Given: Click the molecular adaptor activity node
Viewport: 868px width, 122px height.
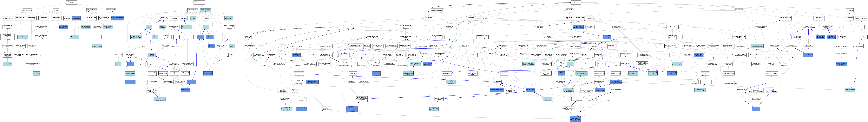Looking at the screenshot, I should pyautogui.click(x=111, y=10).
